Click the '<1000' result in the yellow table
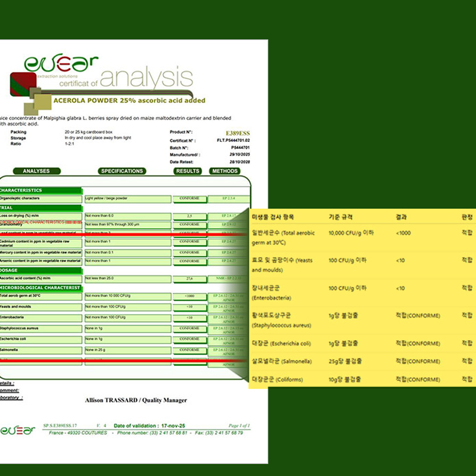The height and width of the screenshot is (476, 476). [404, 233]
